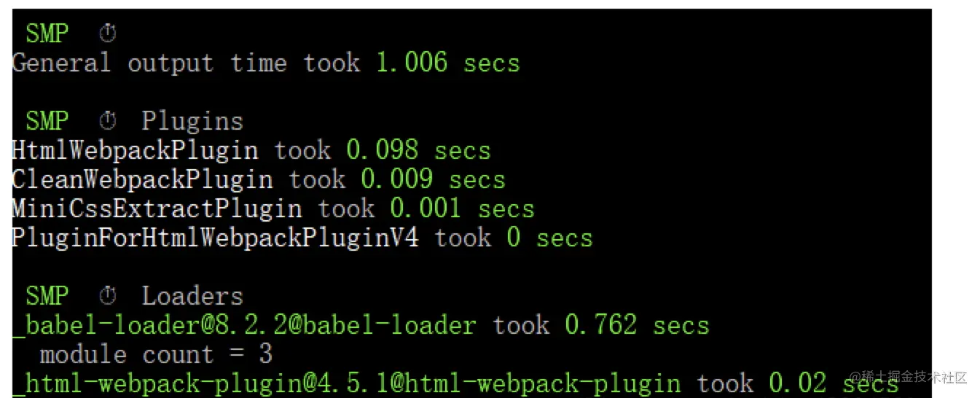Click the SMP label beside Loaders

pos(47,296)
